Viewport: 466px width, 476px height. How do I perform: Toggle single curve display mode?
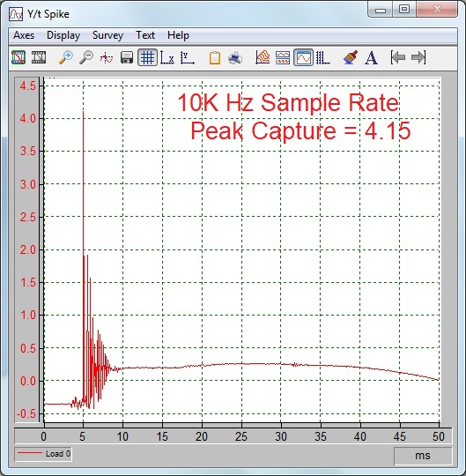[303, 57]
